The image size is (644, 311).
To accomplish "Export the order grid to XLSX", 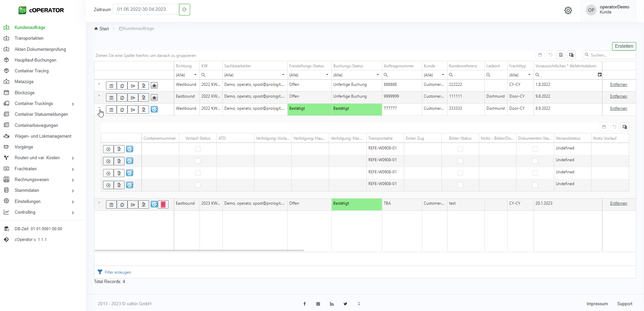I will [x=561, y=55].
